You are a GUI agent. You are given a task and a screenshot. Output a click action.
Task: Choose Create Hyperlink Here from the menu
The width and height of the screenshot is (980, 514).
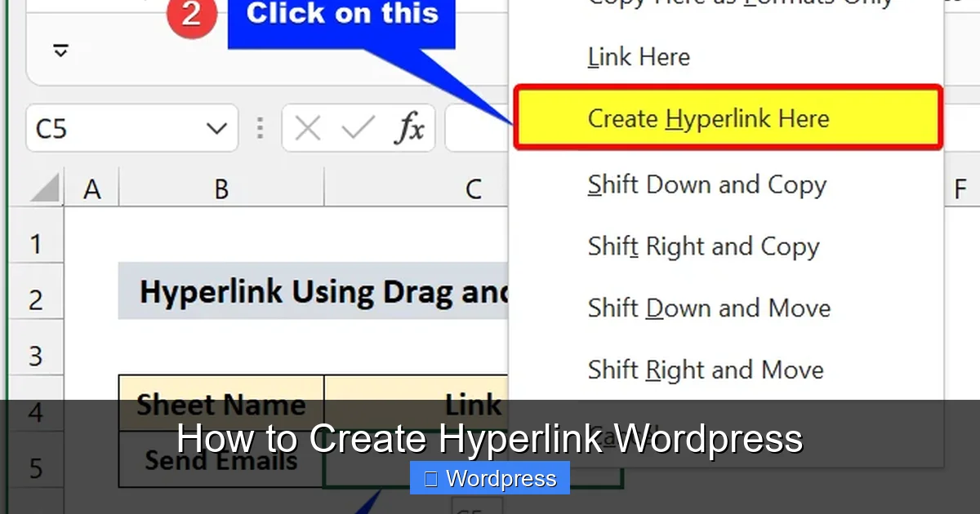click(708, 118)
